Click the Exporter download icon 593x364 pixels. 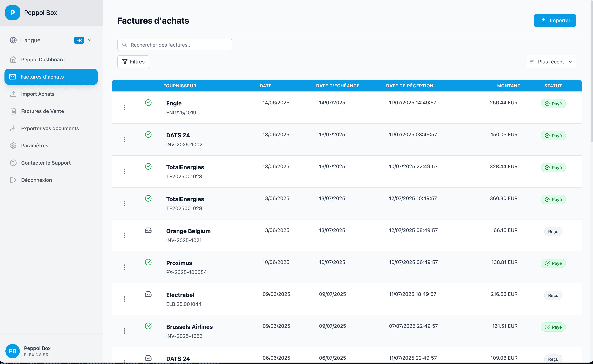(x=13, y=128)
